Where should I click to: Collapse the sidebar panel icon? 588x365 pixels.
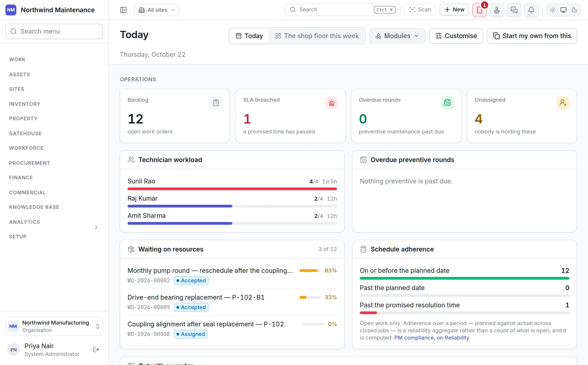click(123, 10)
